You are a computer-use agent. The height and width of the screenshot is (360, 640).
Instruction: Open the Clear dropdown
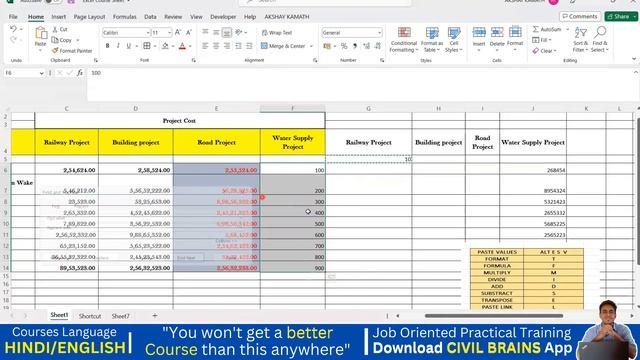pos(544,51)
